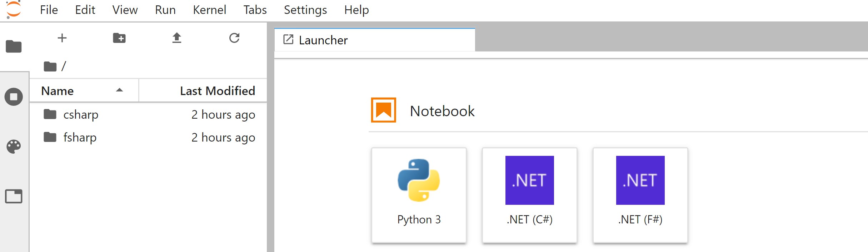Open the View menu

pos(125,10)
